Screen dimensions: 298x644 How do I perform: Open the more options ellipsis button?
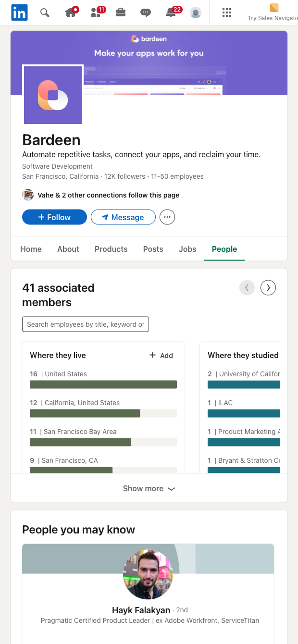(x=167, y=217)
